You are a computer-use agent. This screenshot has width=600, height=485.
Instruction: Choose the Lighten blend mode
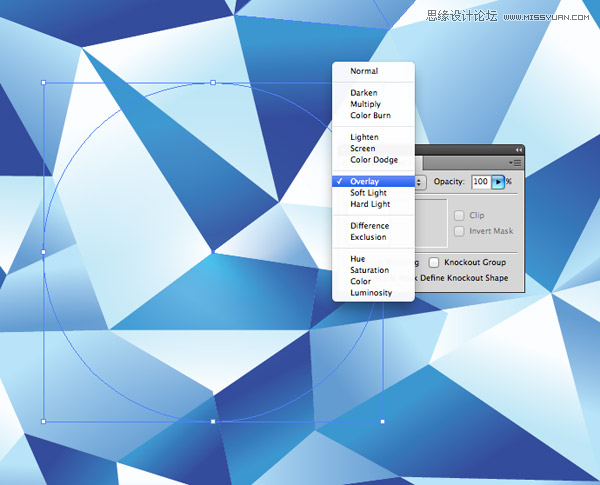373,137
